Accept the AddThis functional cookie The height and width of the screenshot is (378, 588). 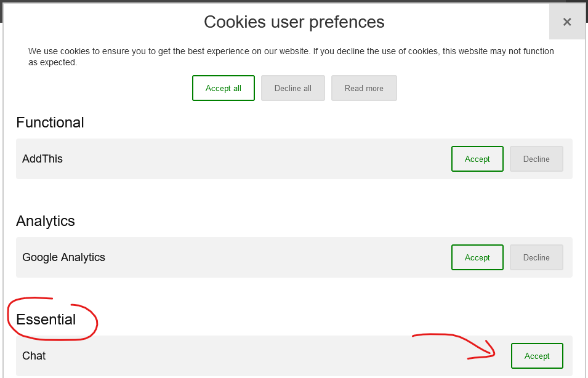477,159
